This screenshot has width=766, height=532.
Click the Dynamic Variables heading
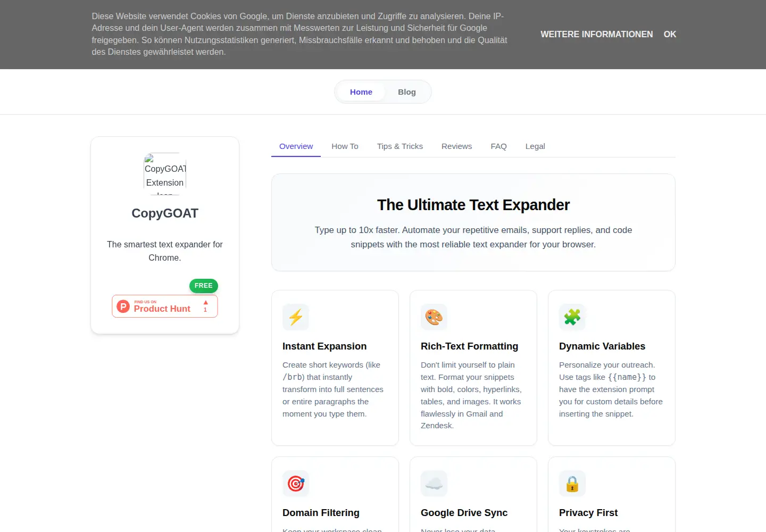[602, 346]
